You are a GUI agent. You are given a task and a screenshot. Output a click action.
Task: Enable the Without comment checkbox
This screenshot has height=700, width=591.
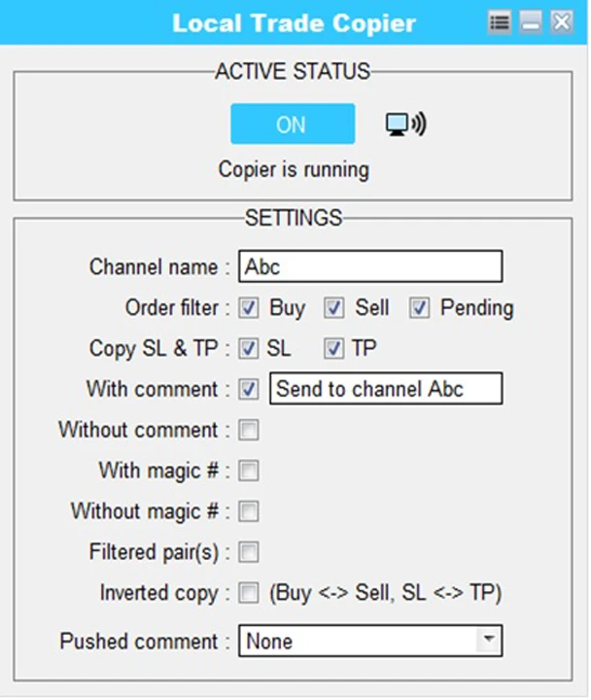click(249, 430)
